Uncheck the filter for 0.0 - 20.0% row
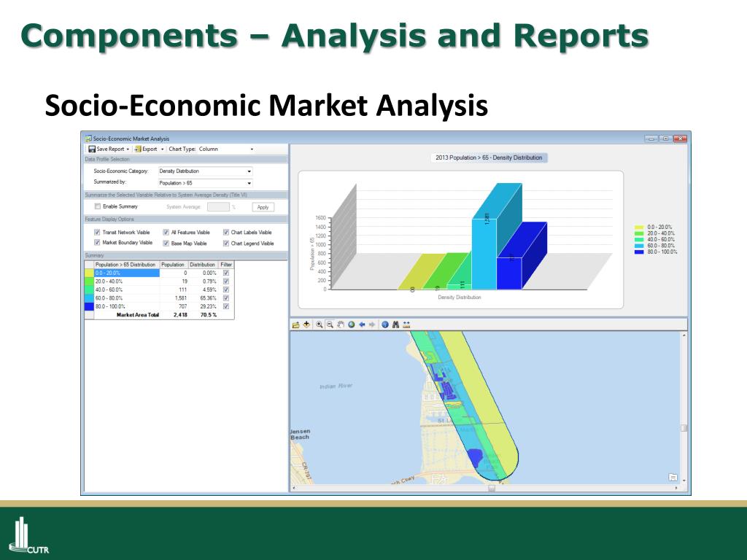747x560 pixels. (x=226, y=273)
